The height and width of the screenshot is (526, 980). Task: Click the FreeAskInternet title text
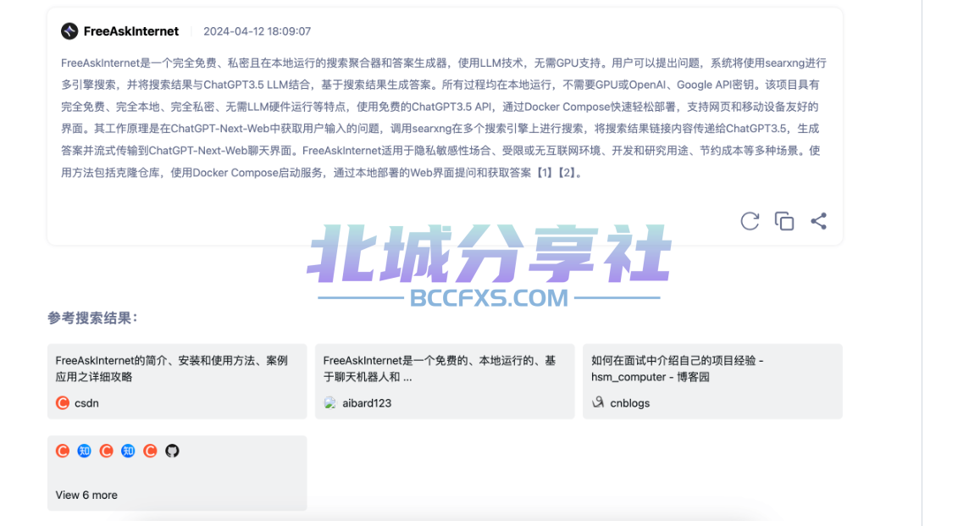pyautogui.click(x=131, y=31)
